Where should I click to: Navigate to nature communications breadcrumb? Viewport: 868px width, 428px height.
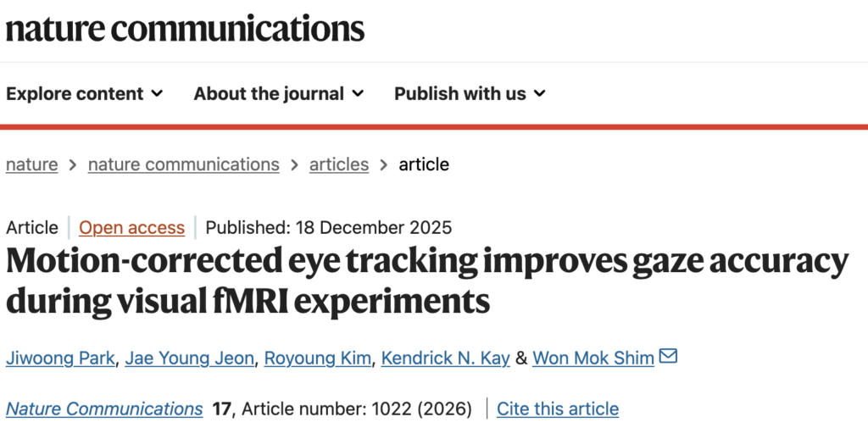point(183,164)
